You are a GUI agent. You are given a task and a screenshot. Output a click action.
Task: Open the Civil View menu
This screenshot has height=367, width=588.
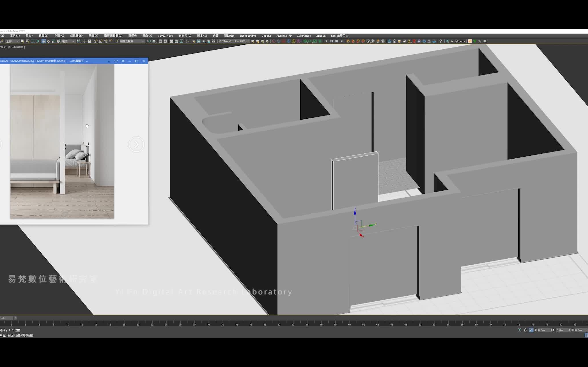[x=166, y=36]
